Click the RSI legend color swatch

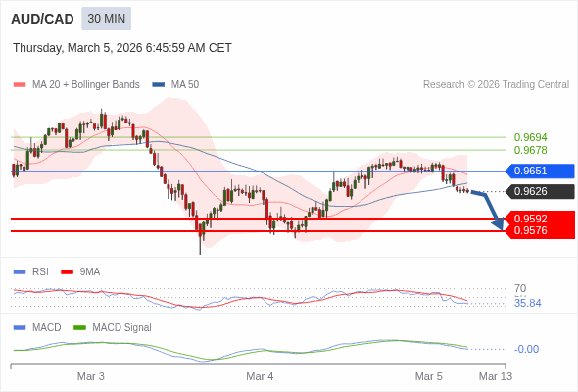tap(20, 272)
